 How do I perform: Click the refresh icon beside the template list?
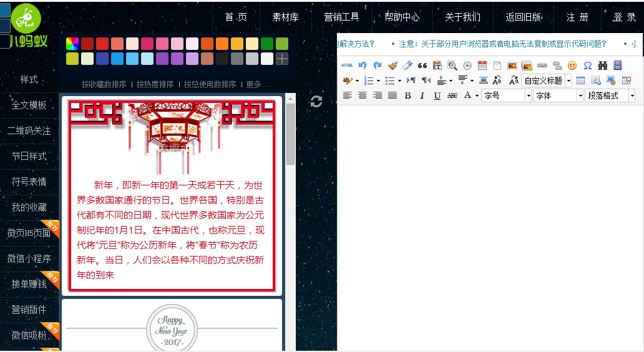click(316, 101)
